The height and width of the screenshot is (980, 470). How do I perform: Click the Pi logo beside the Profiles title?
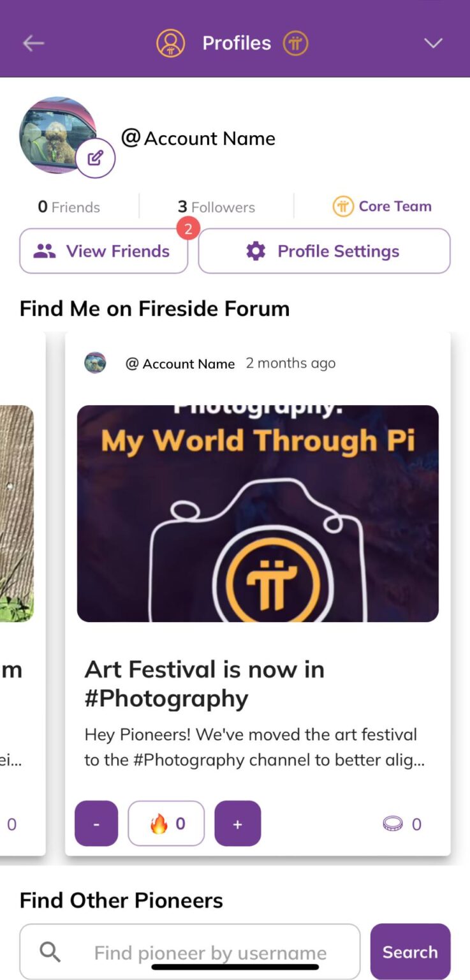(295, 43)
